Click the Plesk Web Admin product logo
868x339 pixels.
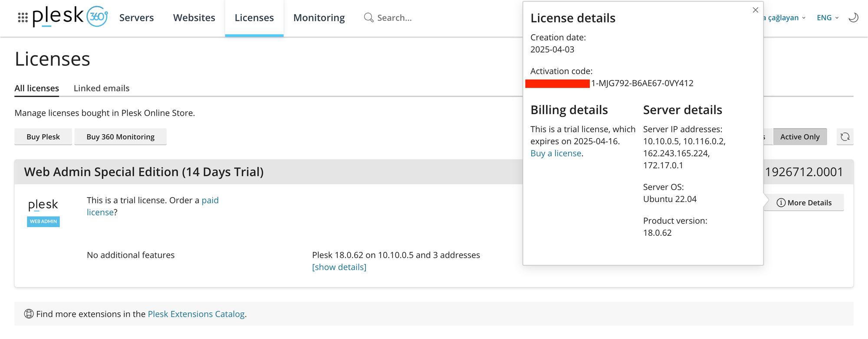[43, 212]
